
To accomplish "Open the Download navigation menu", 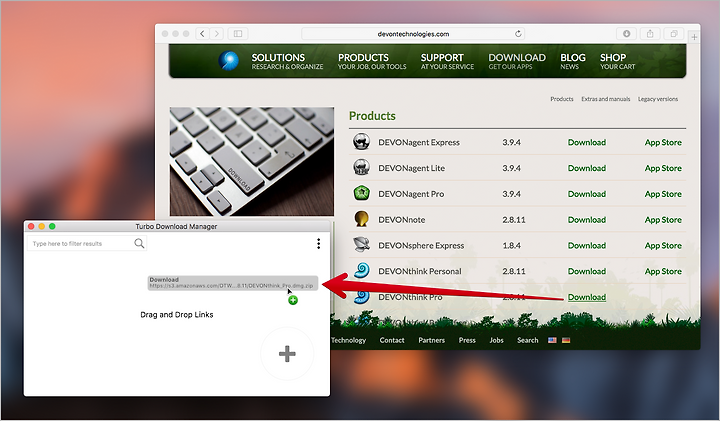I will click(517, 61).
